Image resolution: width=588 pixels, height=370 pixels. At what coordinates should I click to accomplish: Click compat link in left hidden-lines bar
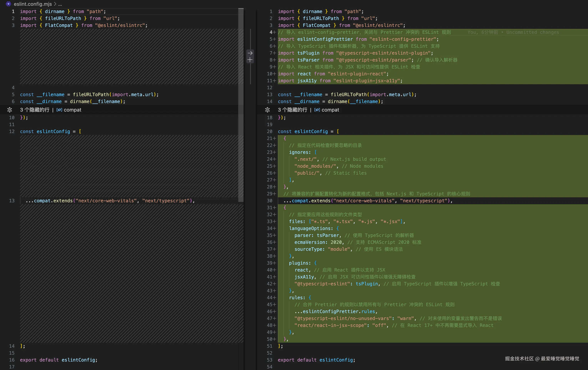click(x=73, y=110)
